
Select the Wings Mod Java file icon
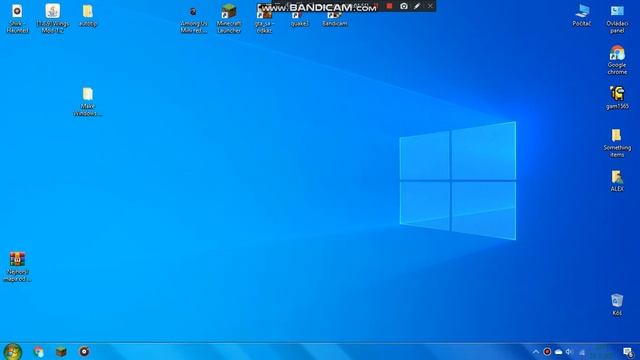click(53, 18)
